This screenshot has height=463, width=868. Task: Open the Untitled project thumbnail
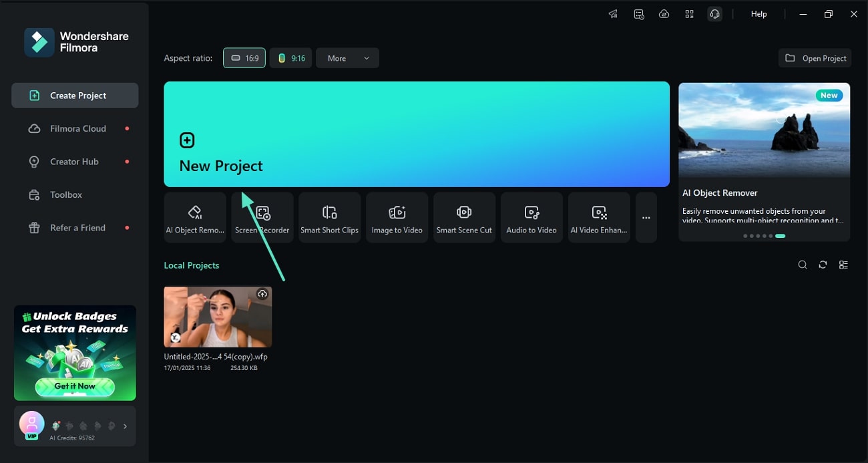(x=218, y=317)
